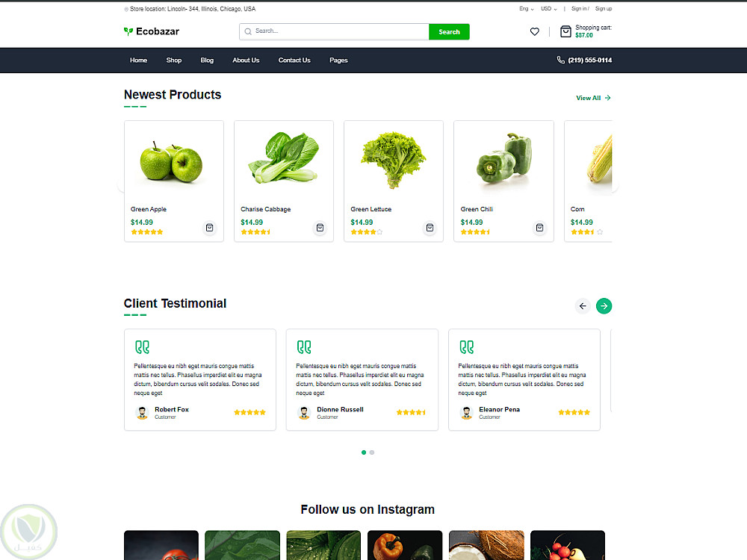The height and width of the screenshot is (560, 747).
Task: Expand the Eng language dropdown
Action: [527, 8]
